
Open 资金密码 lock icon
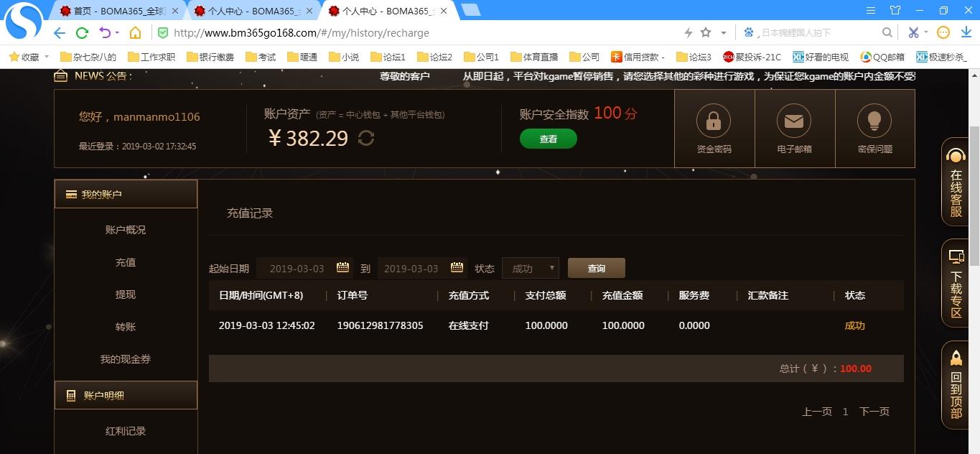[714, 121]
